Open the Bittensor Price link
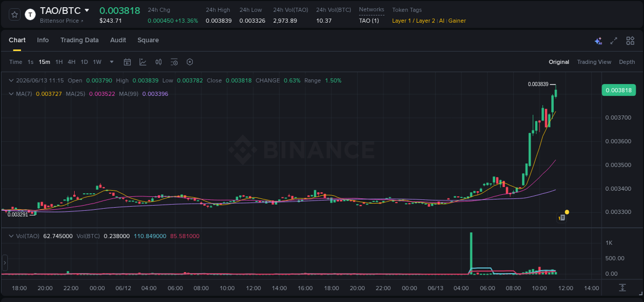644x302 pixels. click(61, 21)
